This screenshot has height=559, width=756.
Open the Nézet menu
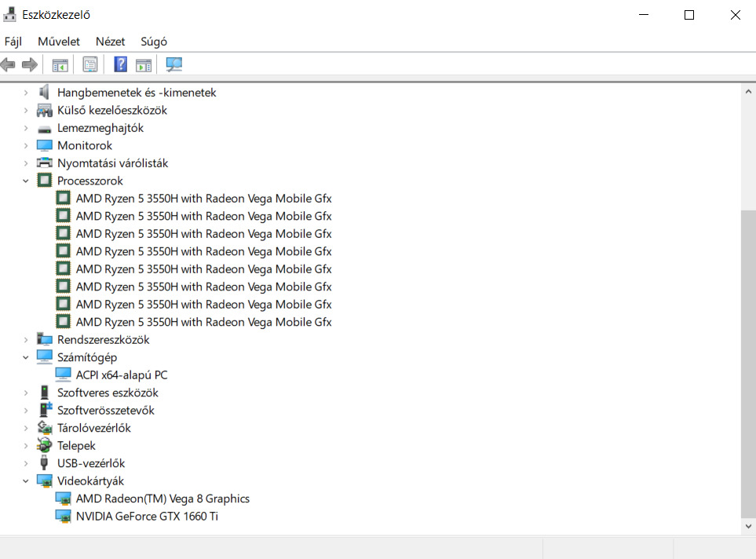tap(111, 42)
